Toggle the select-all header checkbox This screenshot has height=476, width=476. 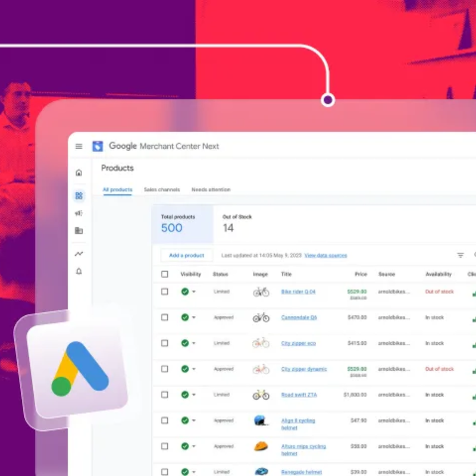pos(165,274)
